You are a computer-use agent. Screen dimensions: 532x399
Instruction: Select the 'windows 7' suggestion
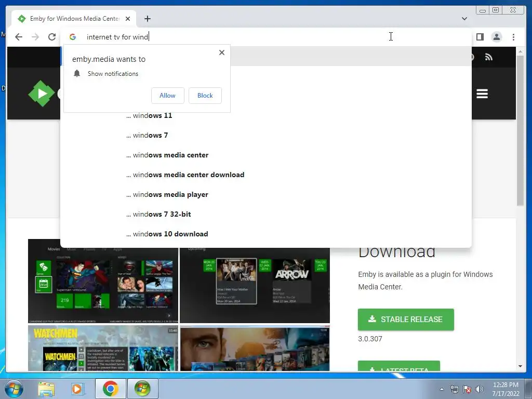tap(265, 135)
